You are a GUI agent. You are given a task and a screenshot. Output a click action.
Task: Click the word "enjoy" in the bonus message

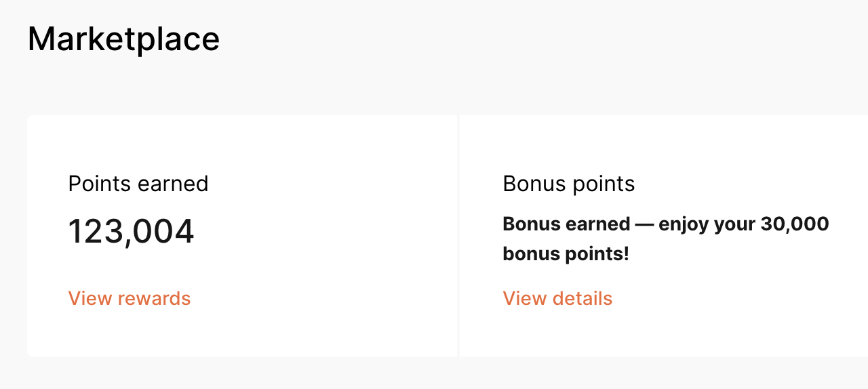(683, 224)
